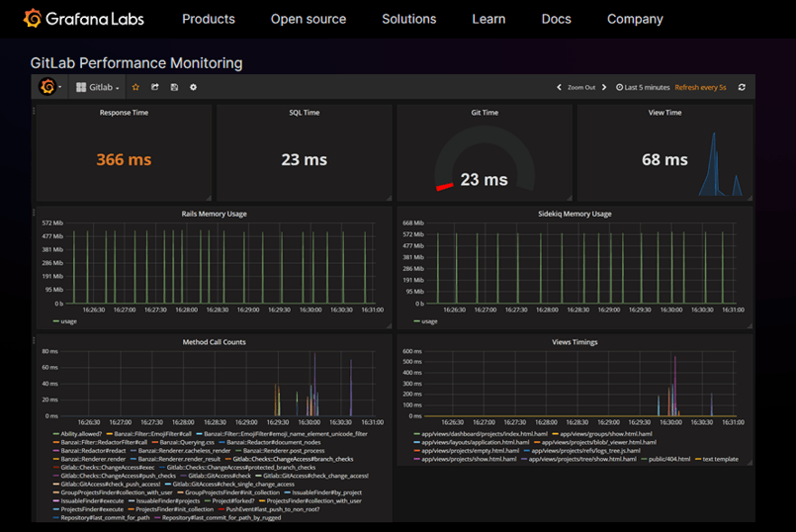The image size is (796, 532).
Task: Click the save dashboard icon
Action: pos(174,87)
